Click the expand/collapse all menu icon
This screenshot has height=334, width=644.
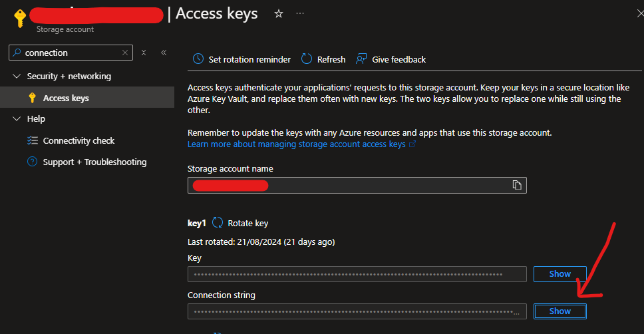(x=144, y=53)
